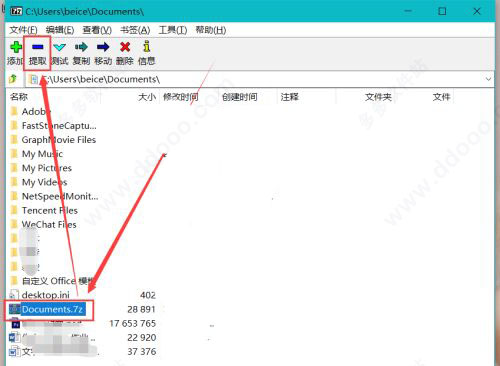The image size is (500, 366).
Task: Click the desktop.ini file icon
Action: pyautogui.click(x=14, y=295)
